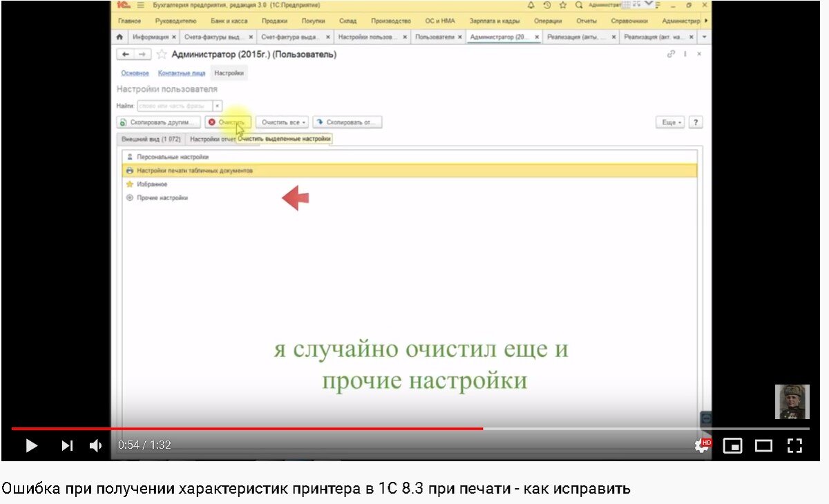Copy link to the form icon
Image resolution: width=829 pixels, height=504 pixels.
pos(670,54)
